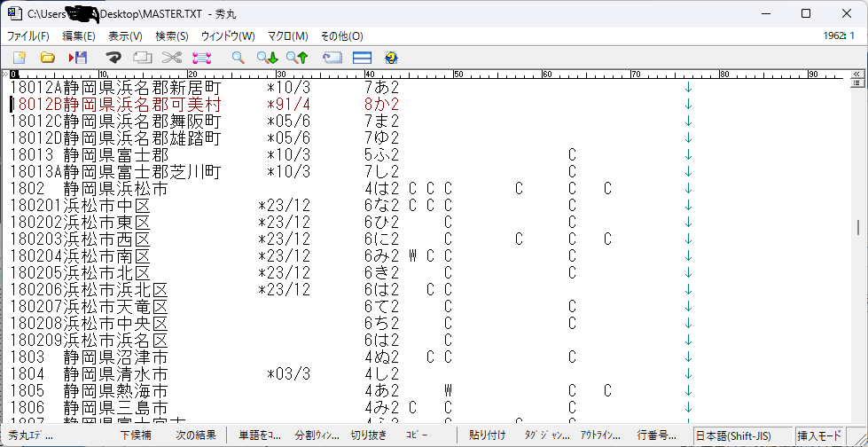Click Find Previous (magnifier with up arrow)
The height and width of the screenshot is (447, 868).
pos(296,58)
